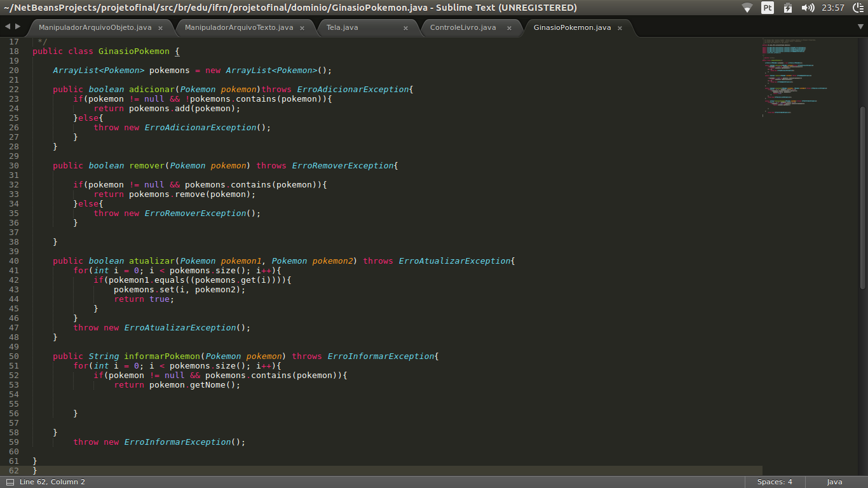
Task: Open the Pt keyboard layout indicator
Action: pyautogui.click(x=768, y=8)
